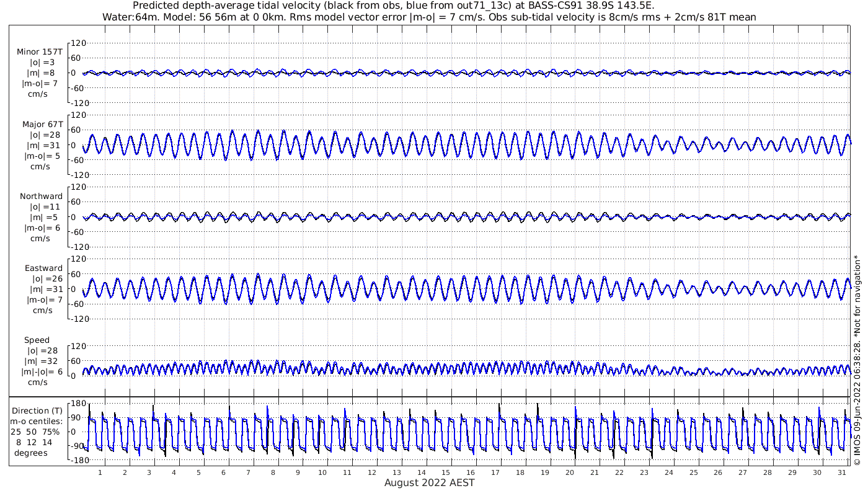Screen dimensions: 868x496
Task: Click the '25 50 75%' centile header
Action: [x=35, y=432]
